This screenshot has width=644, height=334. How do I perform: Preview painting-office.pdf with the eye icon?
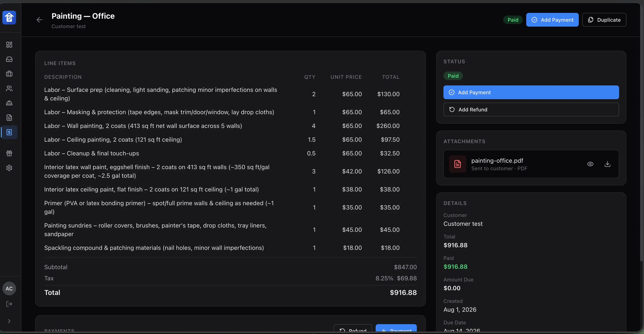click(x=590, y=164)
